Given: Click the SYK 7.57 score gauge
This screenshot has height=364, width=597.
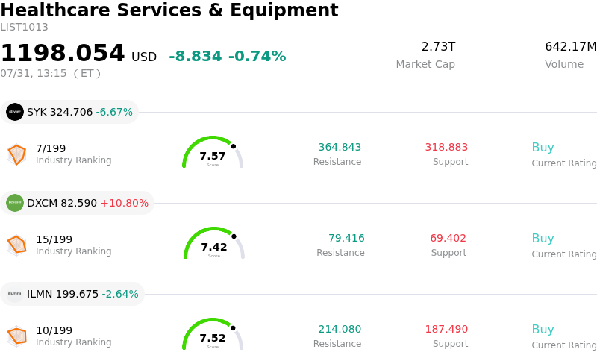Looking at the screenshot, I should tap(213, 152).
